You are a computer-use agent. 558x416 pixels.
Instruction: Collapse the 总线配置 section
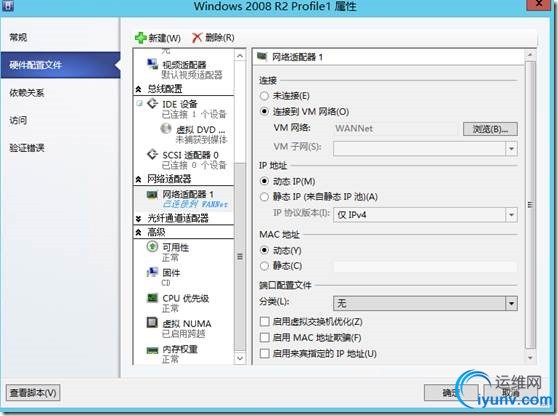[138, 89]
